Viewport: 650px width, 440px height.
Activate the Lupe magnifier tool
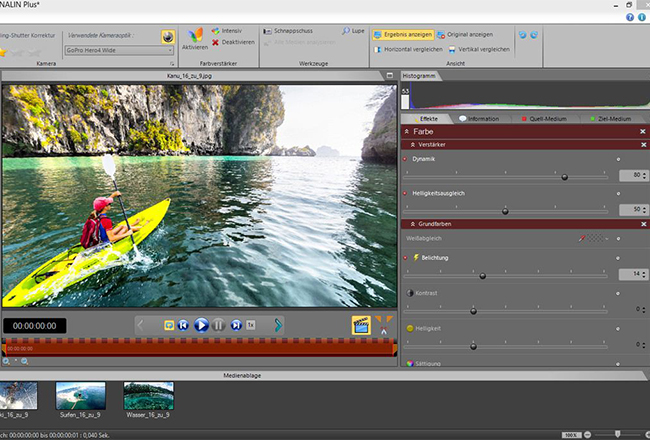(x=353, y=31)
